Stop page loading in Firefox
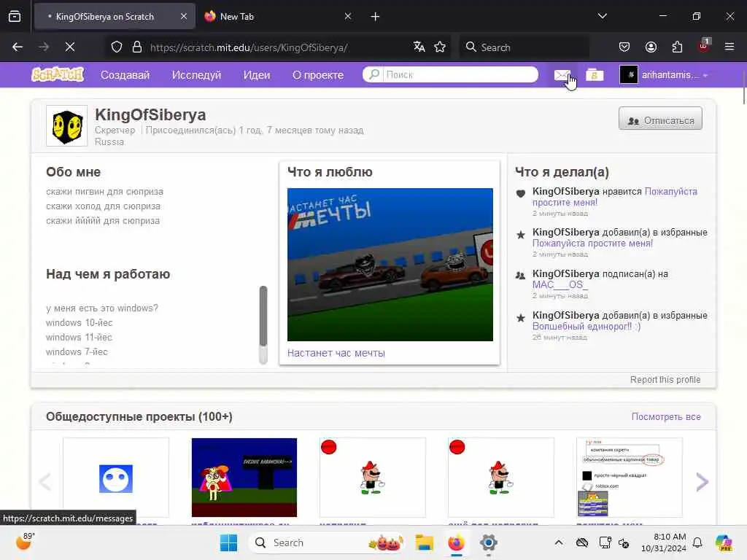 69,47
